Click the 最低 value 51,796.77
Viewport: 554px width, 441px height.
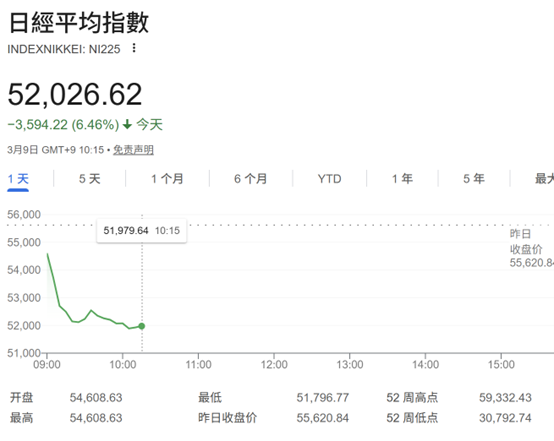tap(323, 398)
